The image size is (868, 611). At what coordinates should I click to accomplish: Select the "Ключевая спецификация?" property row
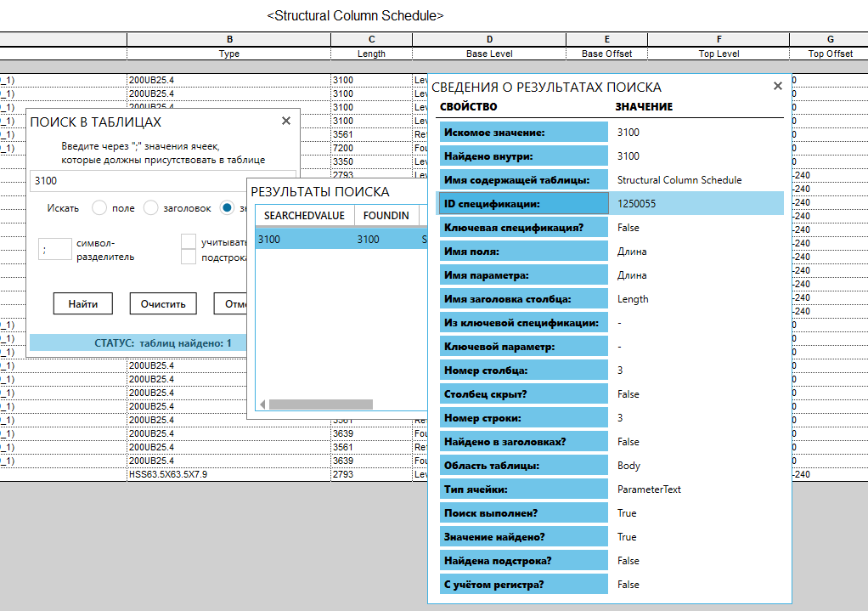pos(612,228)
